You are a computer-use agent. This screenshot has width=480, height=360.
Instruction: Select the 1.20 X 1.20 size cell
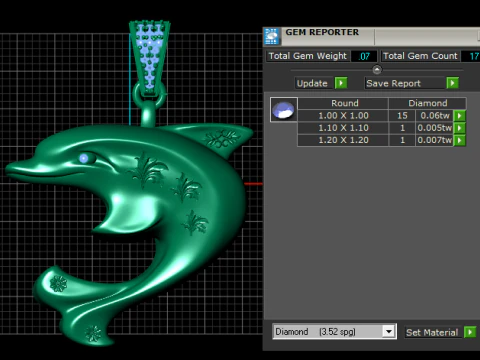point(343,140)
